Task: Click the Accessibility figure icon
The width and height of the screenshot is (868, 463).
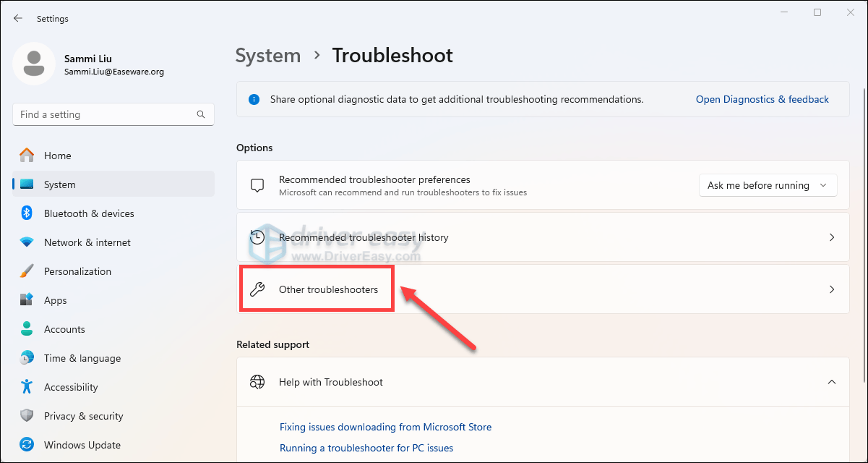Action: 27,387
